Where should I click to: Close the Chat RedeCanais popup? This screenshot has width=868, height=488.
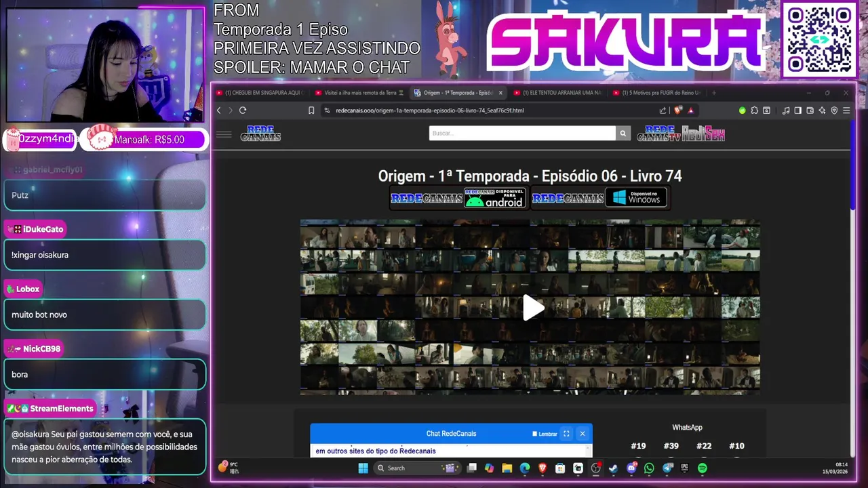[x=583, y=434]
